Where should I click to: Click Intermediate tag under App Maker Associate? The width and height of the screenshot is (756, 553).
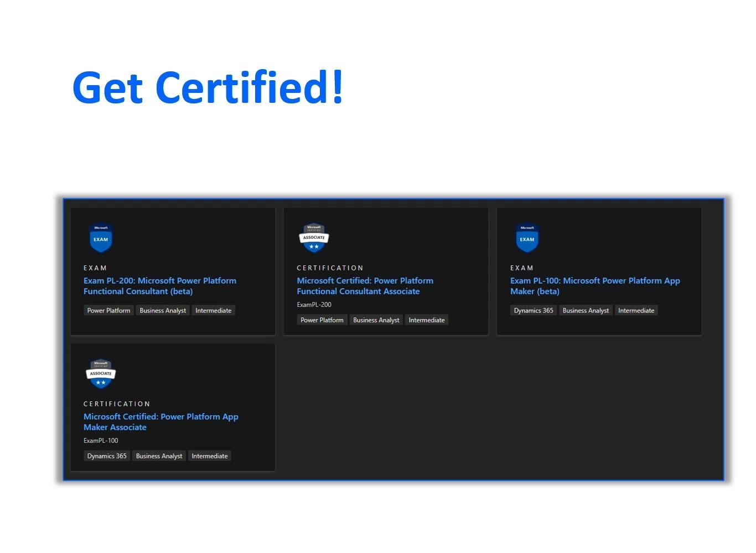click(x=209, y=456)
